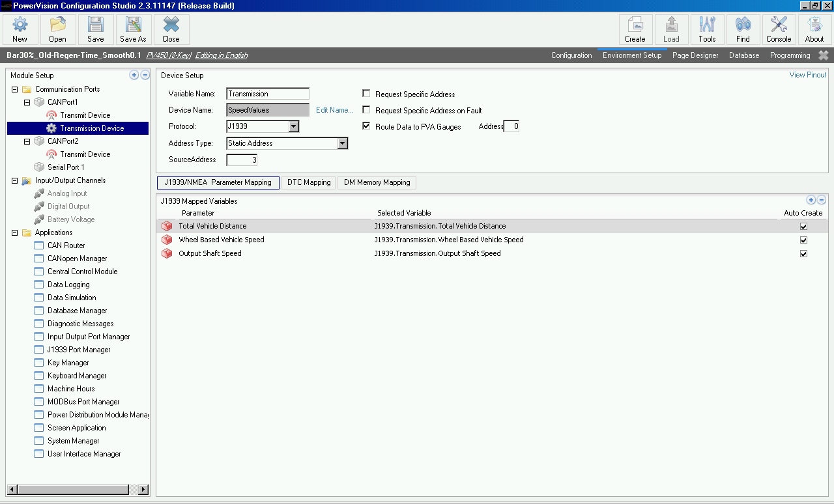This screenshot has height=504, width=834.
Task: Toggle Auto Create for Output Shaft Speed
Action: (803, 254)
